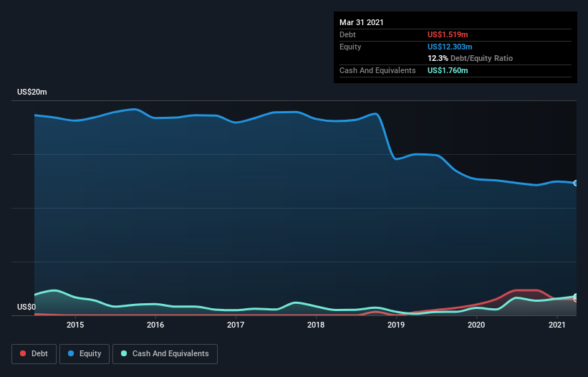Click the red Debt legend dot

tap(23, 353)
